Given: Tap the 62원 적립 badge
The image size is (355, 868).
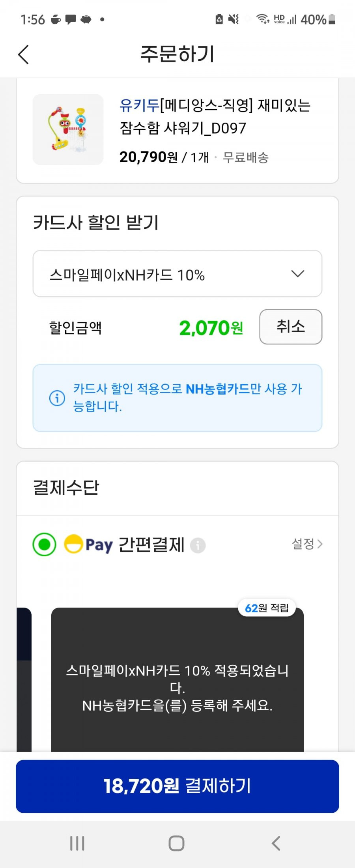Looking at the screenshot, I should [267, 608].
